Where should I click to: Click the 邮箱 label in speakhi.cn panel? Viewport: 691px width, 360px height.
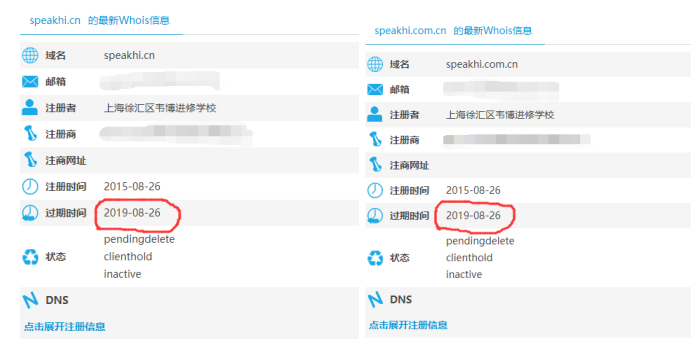(x=56, y=82)
